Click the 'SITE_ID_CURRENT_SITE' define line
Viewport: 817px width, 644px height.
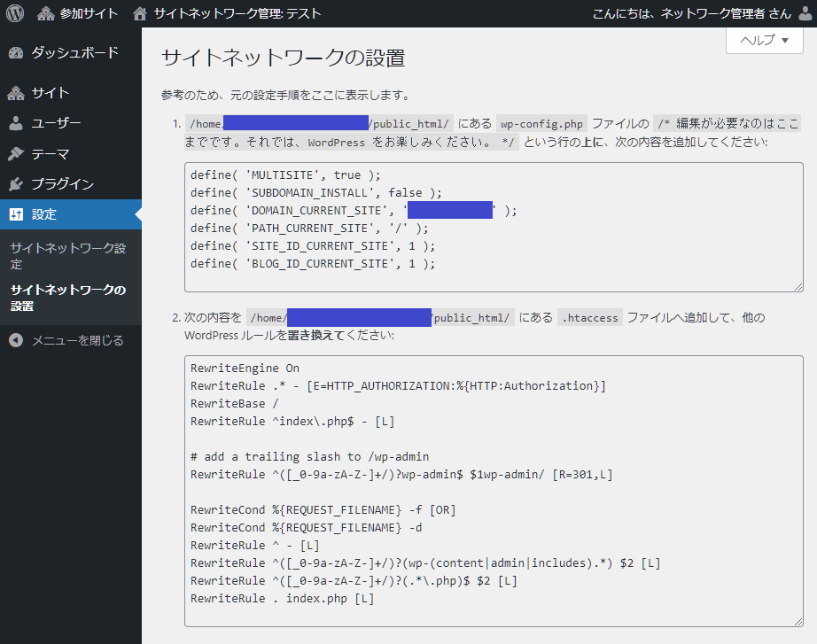point(313,246)
